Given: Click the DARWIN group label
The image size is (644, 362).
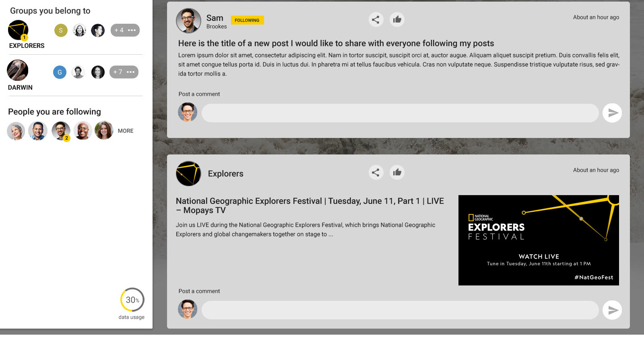Looking at the screenshot, I should point(20,88).
